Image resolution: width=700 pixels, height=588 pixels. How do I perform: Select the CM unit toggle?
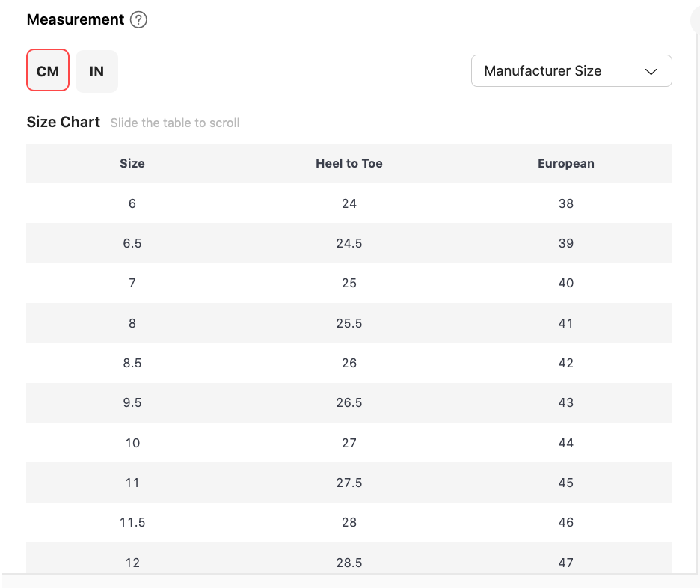(x=48, y=70)
